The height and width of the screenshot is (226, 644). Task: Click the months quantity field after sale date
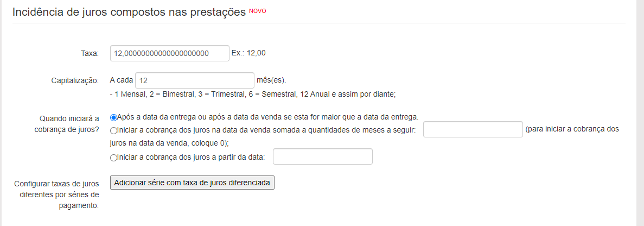click(x=472, y=130)
